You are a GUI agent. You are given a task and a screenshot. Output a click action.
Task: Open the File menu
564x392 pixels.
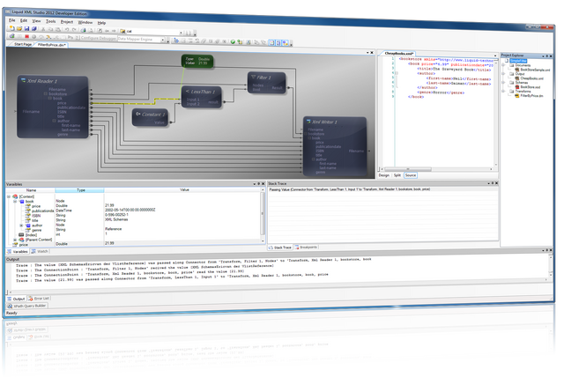[x=11, y=20]
